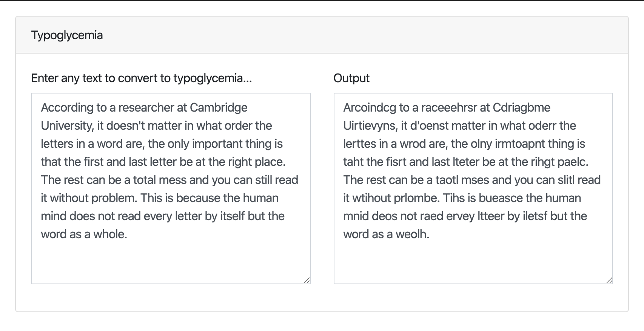Image resolution: width=644 pixels, height=331 pixels.
Task: Click inside the Output text area
Action: pyautogui.click(x=472, y=170)
